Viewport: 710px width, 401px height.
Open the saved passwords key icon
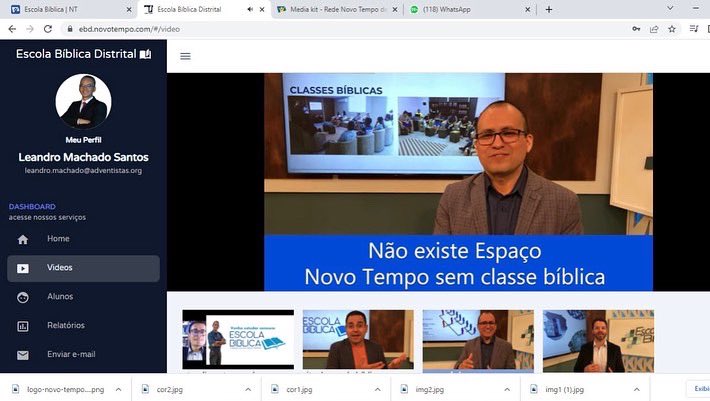pos(636,29)
